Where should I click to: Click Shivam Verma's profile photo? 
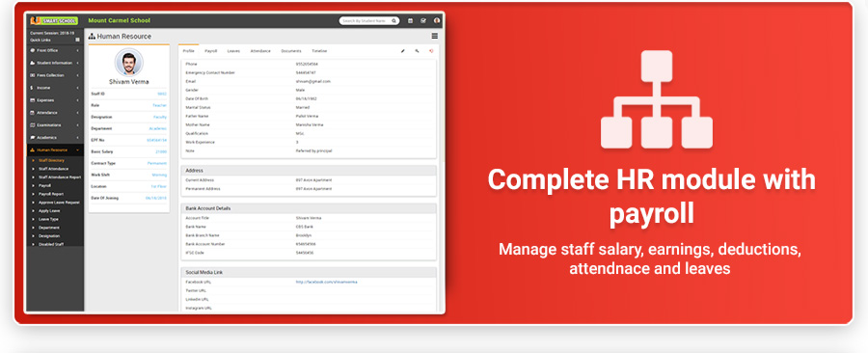128,62
